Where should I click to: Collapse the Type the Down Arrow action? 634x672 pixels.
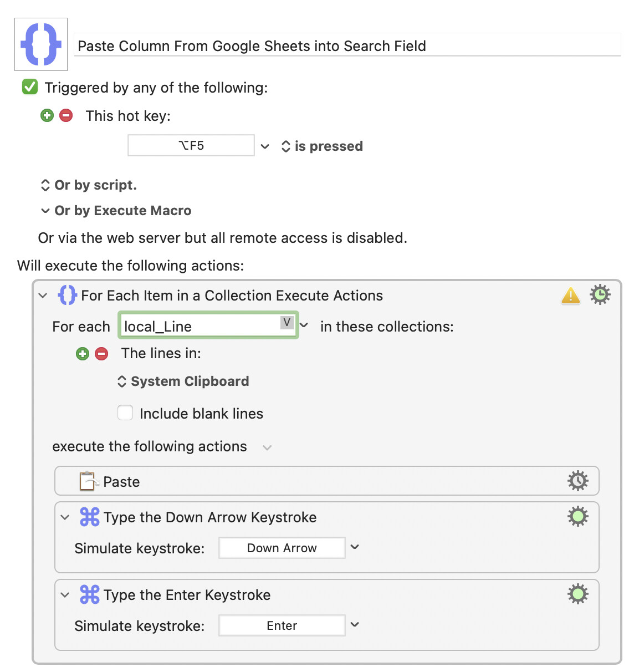(65, 517)
